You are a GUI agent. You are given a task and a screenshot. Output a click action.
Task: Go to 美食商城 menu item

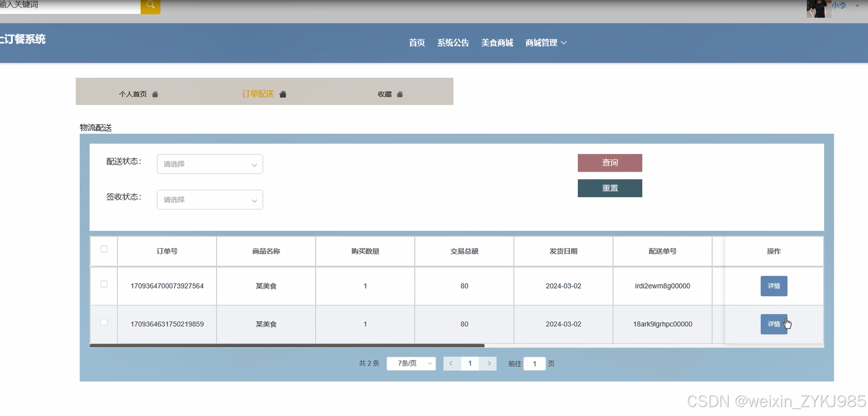tap(497, 43)
